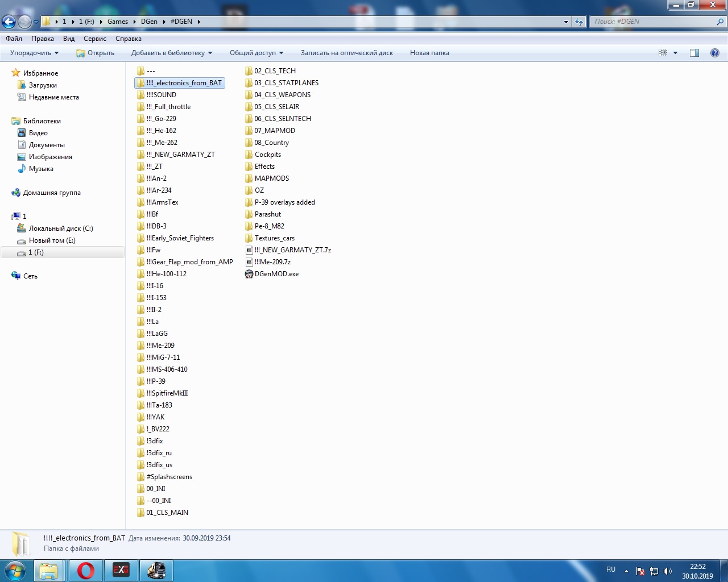This screenshot has width=728, height=582.
Task: Open the Сервис menu
Action: tap(95, 39)
